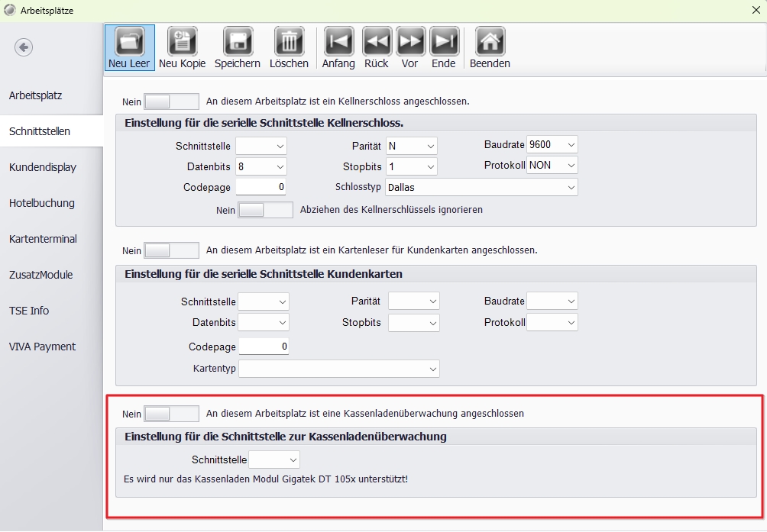
Task: Switch to the Arbeitsplatz tab
Action: [51, 95]
